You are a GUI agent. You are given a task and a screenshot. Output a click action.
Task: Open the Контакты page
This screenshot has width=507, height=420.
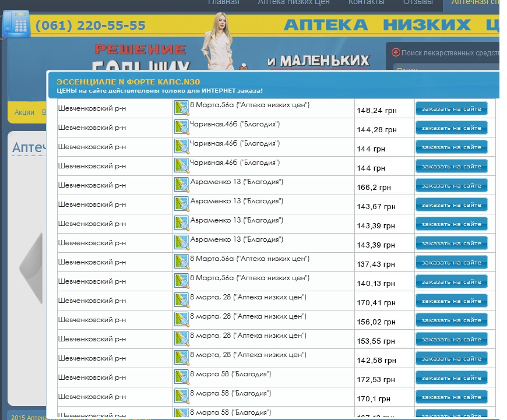pos(366,2)
